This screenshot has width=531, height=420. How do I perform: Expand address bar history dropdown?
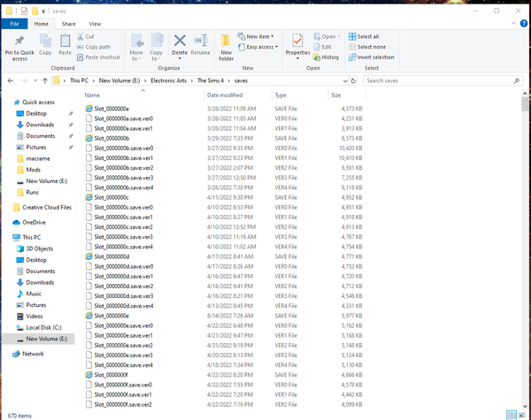tap(345, 80)
